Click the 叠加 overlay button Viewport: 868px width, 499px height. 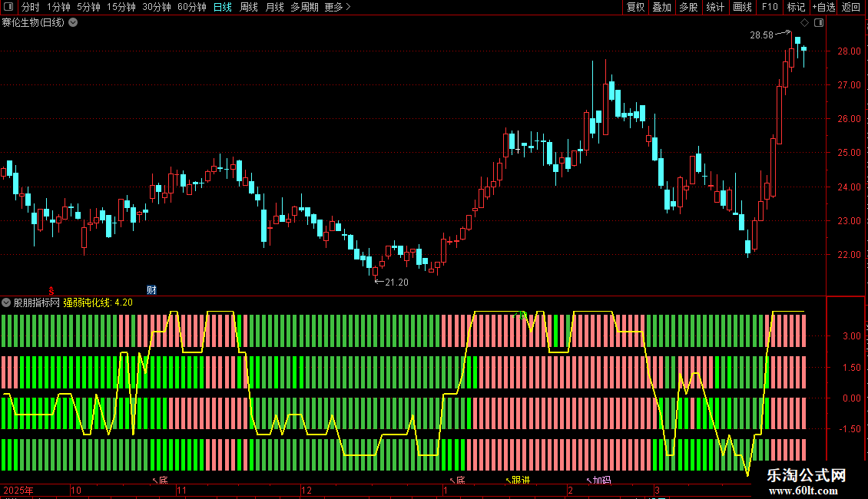point(661,7)
